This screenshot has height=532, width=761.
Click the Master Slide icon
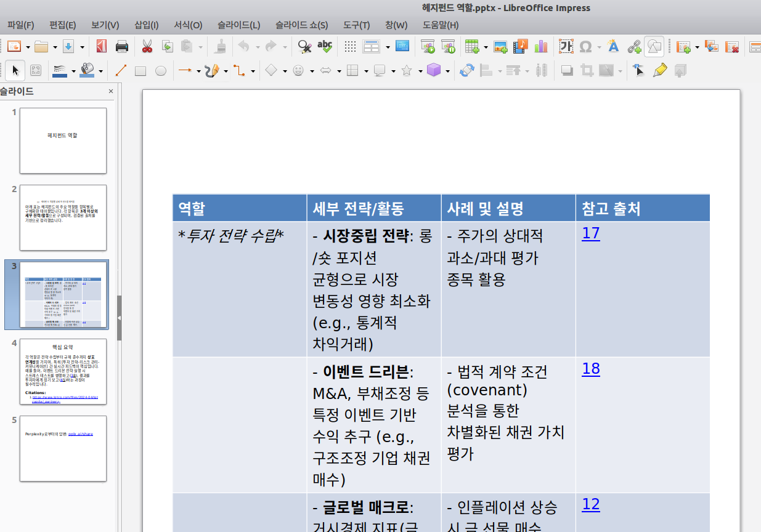click(x=402, y=46)
